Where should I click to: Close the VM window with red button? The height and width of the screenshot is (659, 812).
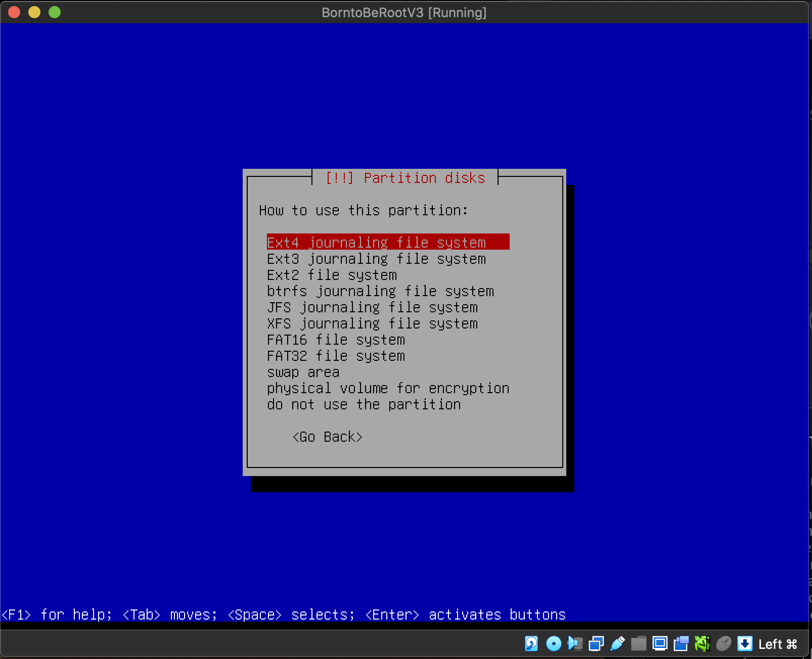14,12
